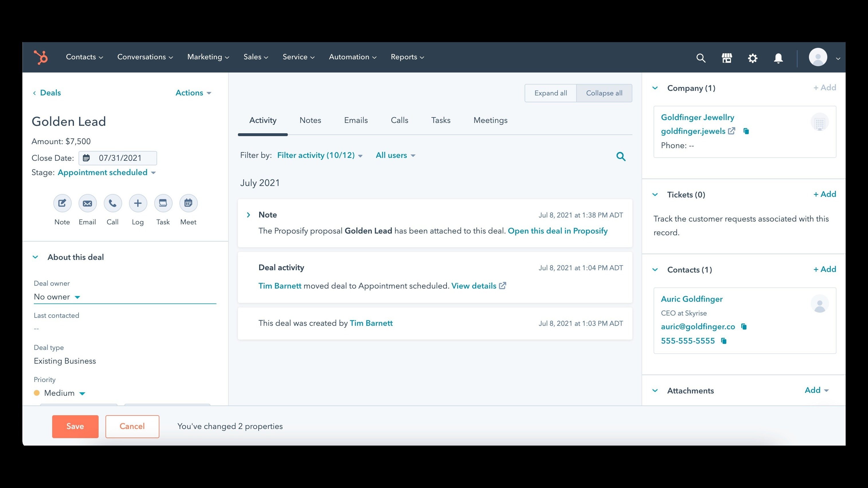Viewport: 868px width, 488px height.
Task: Click the Task icon to create task
Action: (162, 203)
